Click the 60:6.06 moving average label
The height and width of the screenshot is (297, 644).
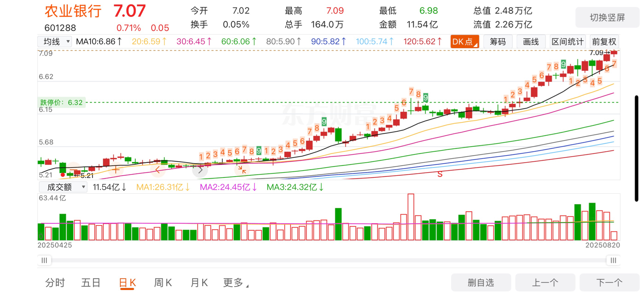[x=239, y=41]
